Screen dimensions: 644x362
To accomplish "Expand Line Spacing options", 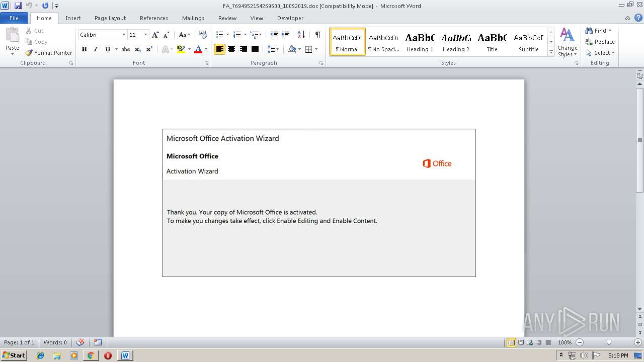I will [273, 49].
